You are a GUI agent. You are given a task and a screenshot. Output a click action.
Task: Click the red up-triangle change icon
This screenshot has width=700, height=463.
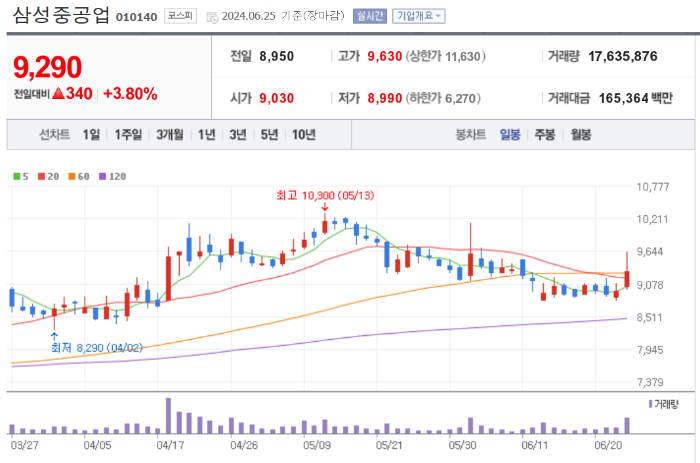coord(58,93)
